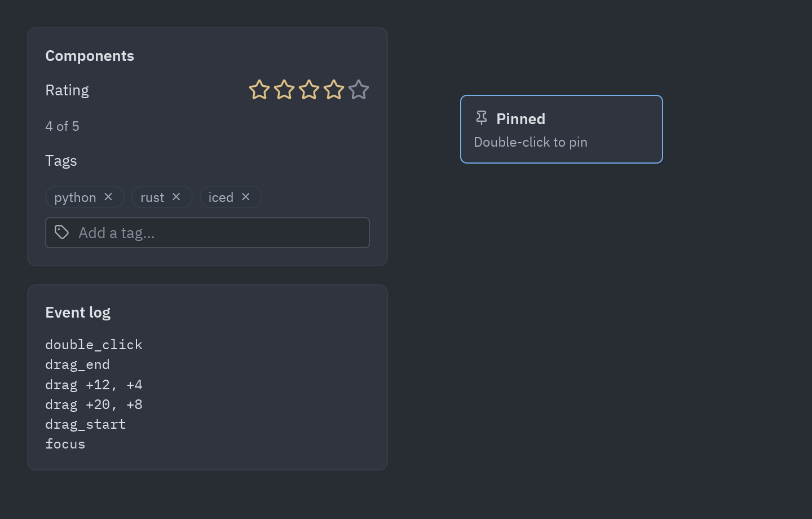Image resolution: width=812 pixels, height=519 pixels.
Task: Click the double_click log entry
Action: click(x=94, y=345)
